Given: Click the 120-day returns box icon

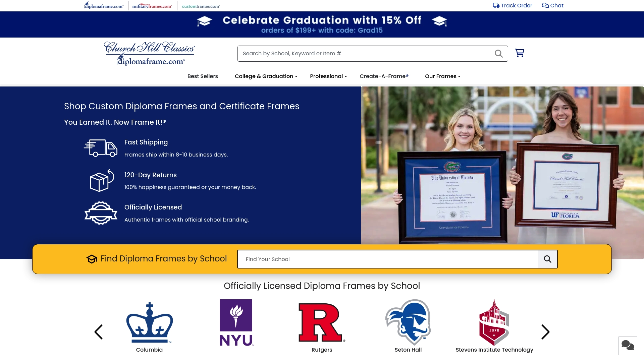Looking at the screenshot, I should pos(102,180).
